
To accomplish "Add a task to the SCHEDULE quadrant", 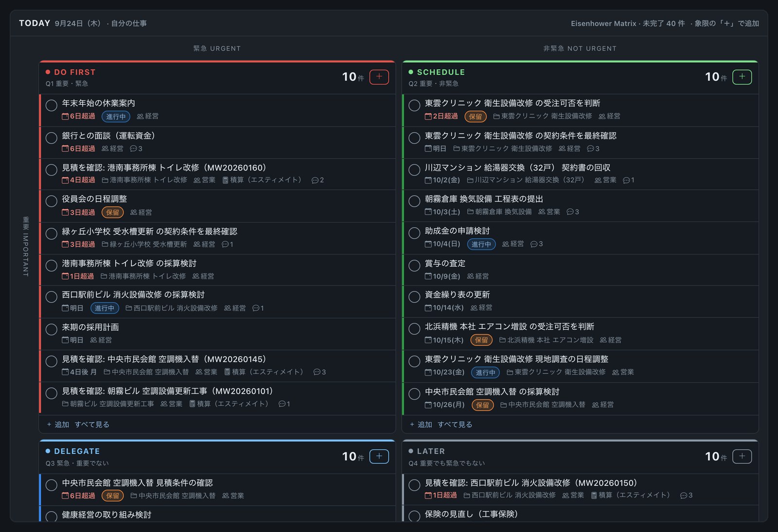I will point(742,77).
